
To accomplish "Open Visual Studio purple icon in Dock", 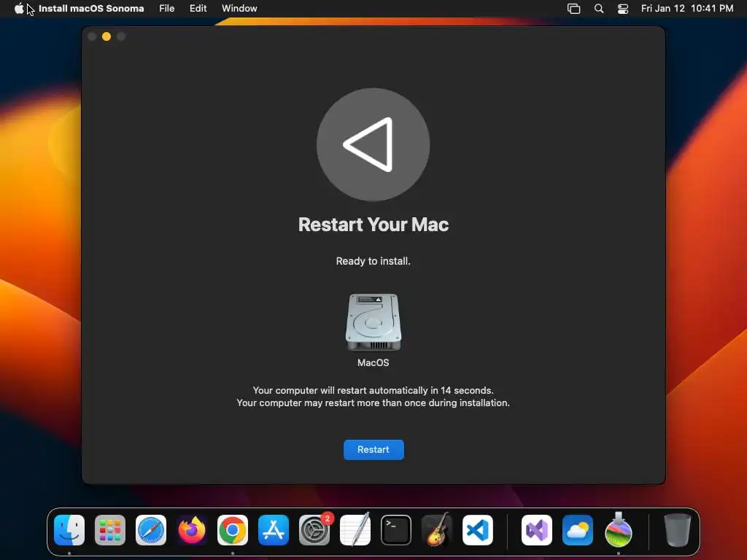I will point(537,530).
